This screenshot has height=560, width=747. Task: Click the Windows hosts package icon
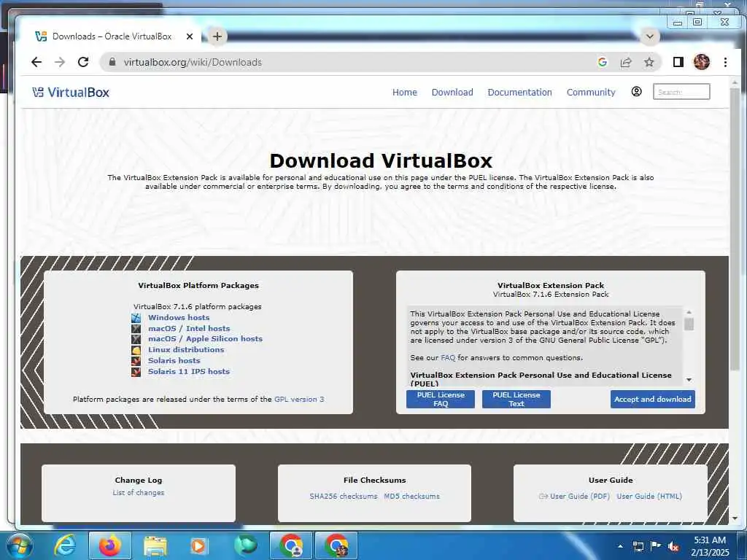[x=136, y=318]
